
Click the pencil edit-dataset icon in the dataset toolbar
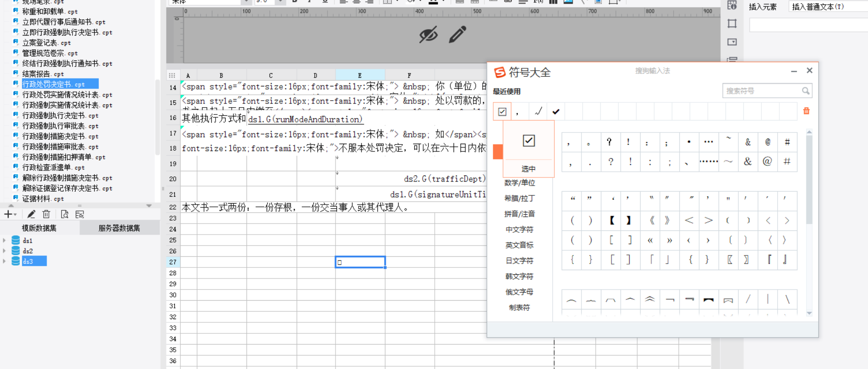[31, 214]
